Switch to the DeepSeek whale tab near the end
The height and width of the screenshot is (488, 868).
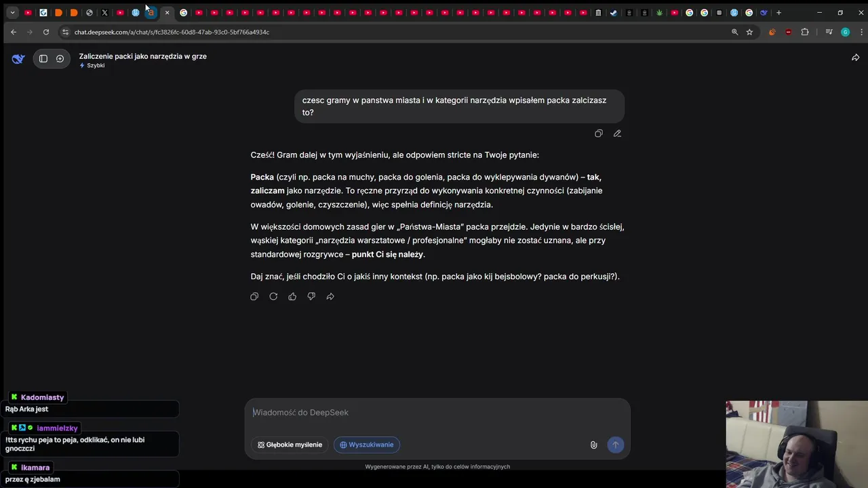(x=764, y=12)
